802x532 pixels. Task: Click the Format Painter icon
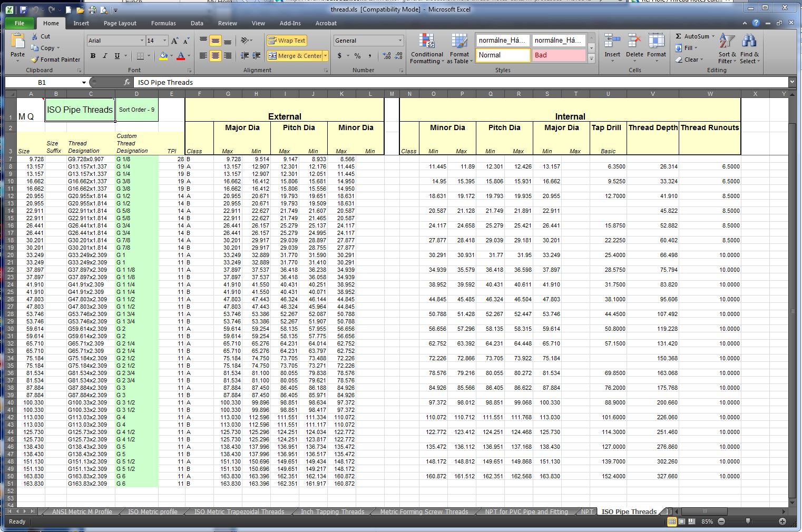point(35,60)
